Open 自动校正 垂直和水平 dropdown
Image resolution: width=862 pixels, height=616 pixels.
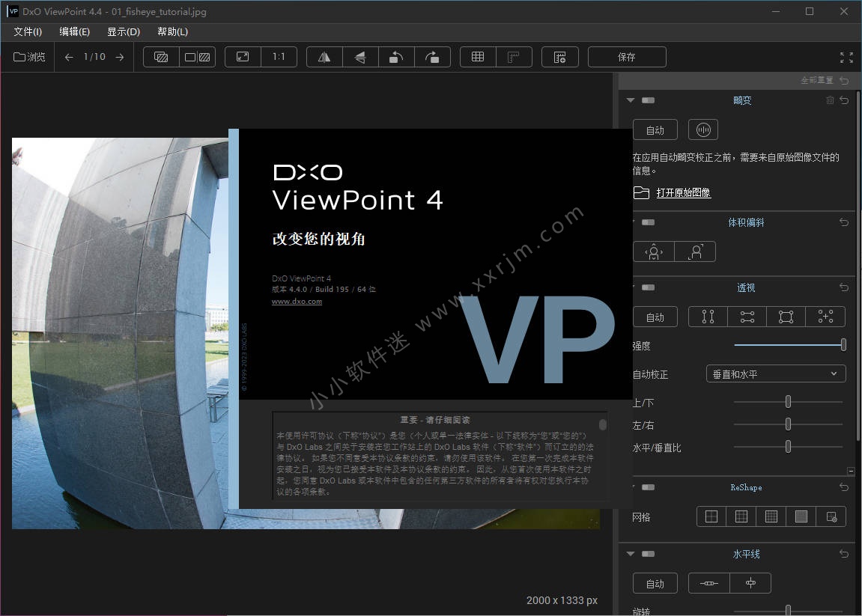[776, 374]
